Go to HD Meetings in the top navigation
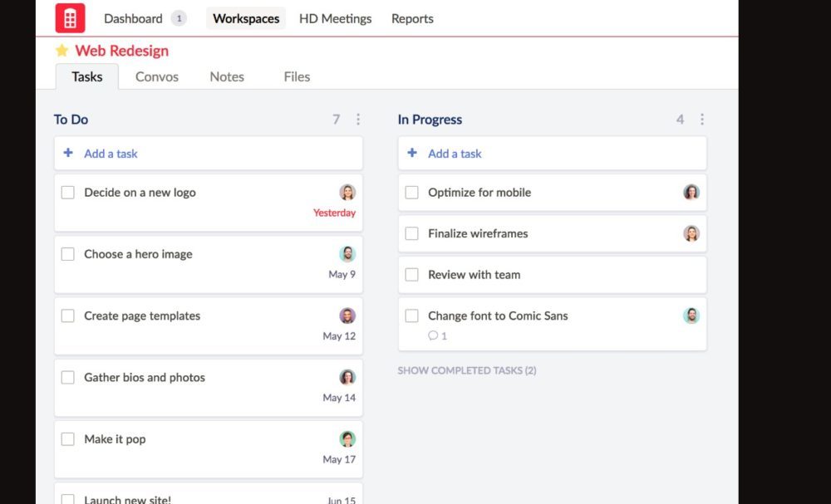 pos(335,18)
